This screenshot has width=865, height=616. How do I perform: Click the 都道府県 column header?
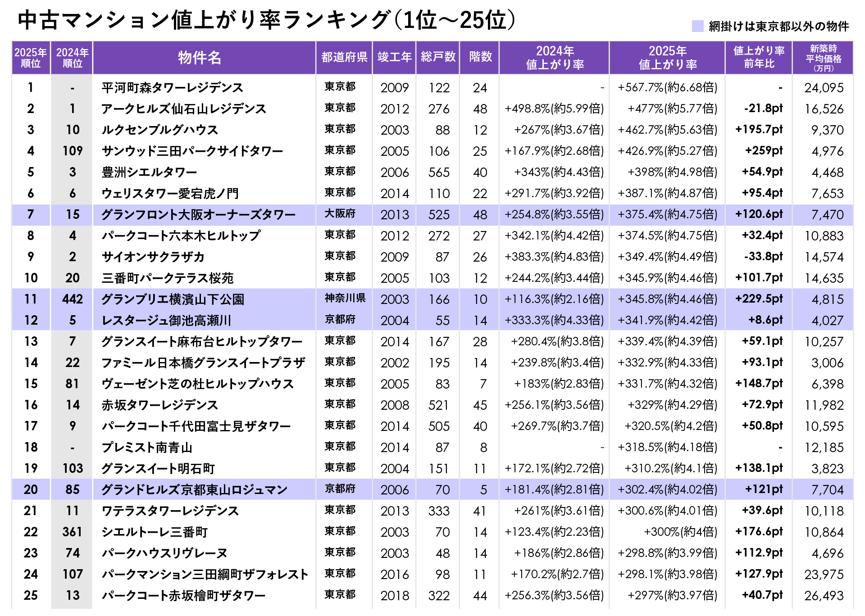click(344, 57)
